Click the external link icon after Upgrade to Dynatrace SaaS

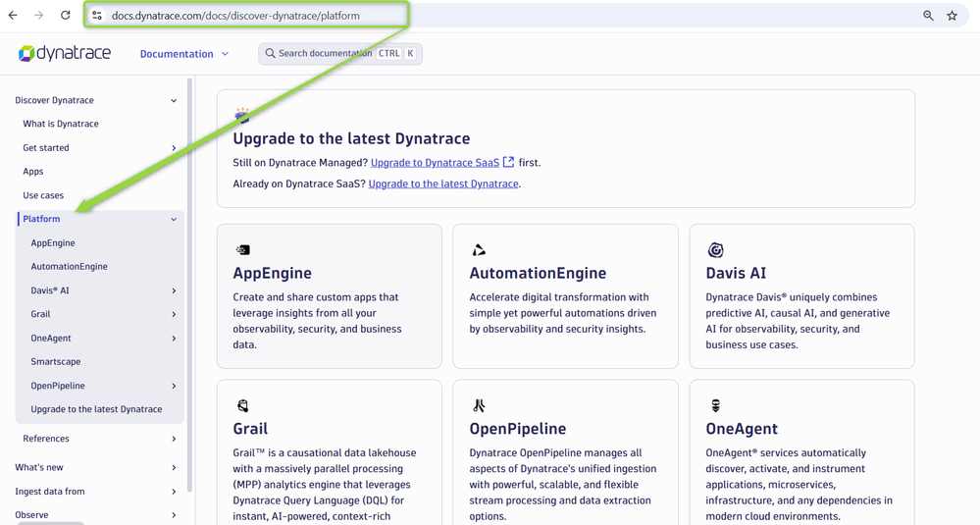click(x=508, y=162)
